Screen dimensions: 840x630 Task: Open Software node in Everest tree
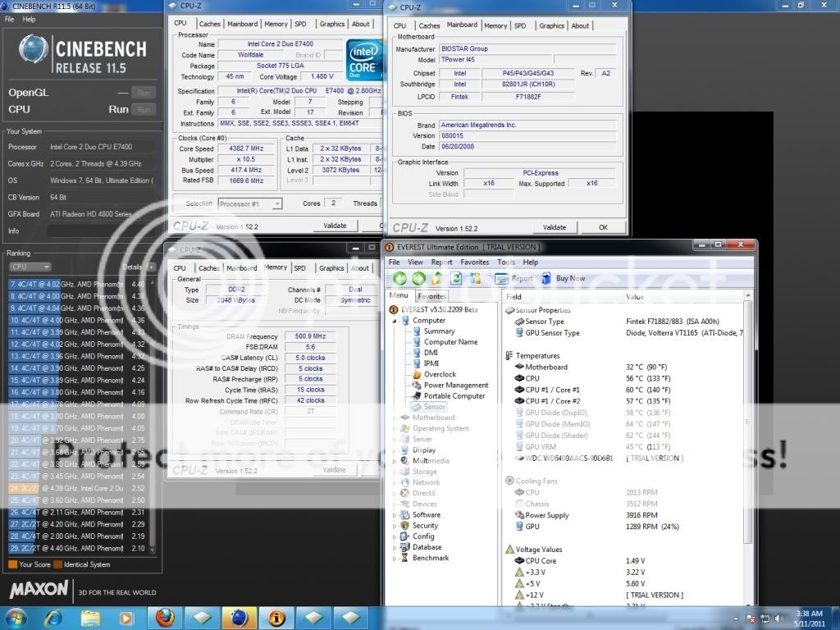427,515
